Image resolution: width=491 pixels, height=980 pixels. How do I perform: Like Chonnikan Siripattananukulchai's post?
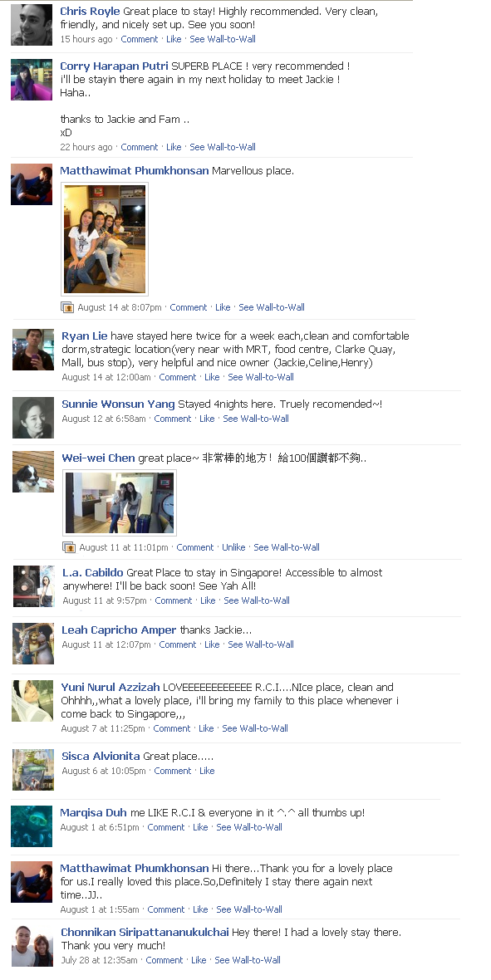pyautogui.click(x=199, y=961)
